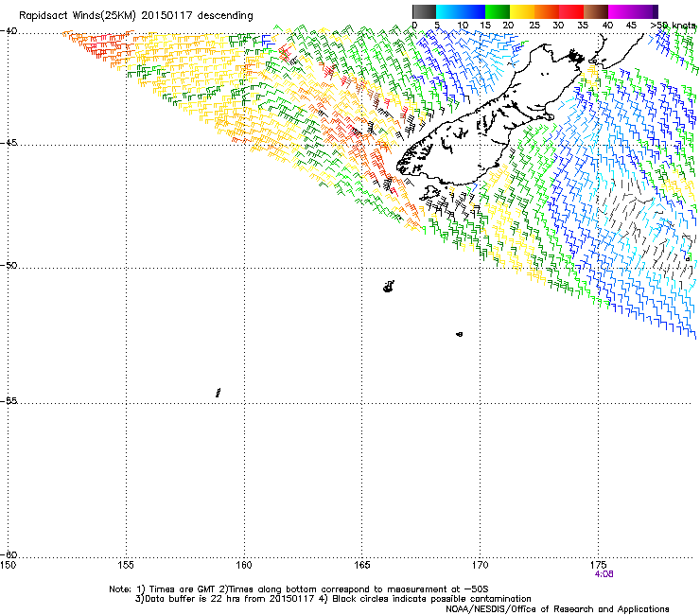Click the note line '3)Data buffer is 22 hrs'
The image size is (700, 615).
[333, 599]
